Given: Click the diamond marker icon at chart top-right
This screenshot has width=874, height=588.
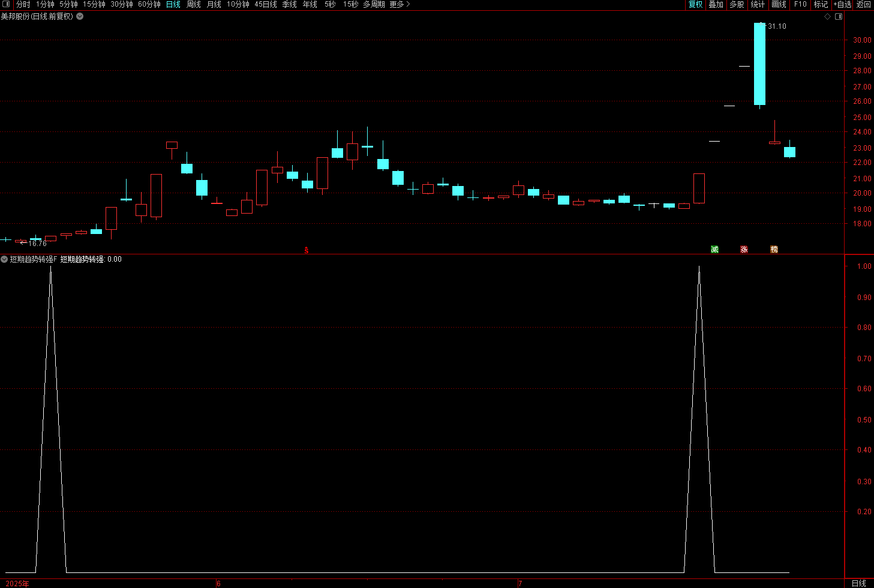Looking at the screenshot, I should pyautogui.click(x=827, y=17).
